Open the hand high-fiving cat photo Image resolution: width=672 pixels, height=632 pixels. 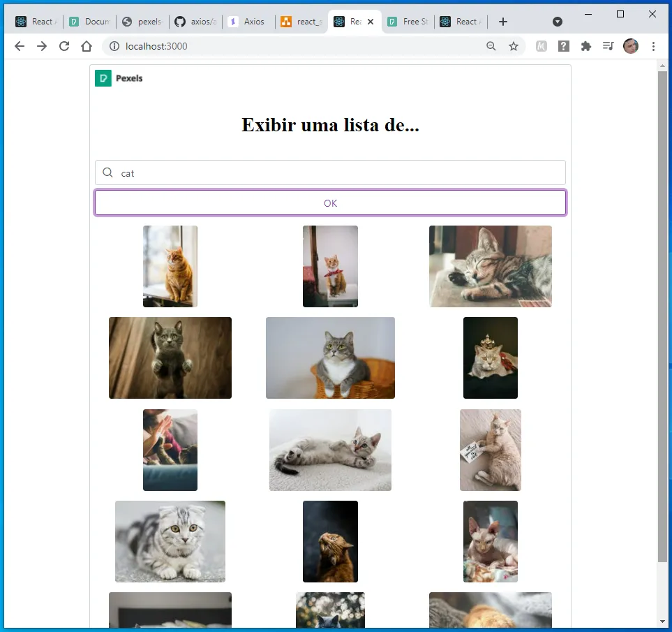click(170, 450)
